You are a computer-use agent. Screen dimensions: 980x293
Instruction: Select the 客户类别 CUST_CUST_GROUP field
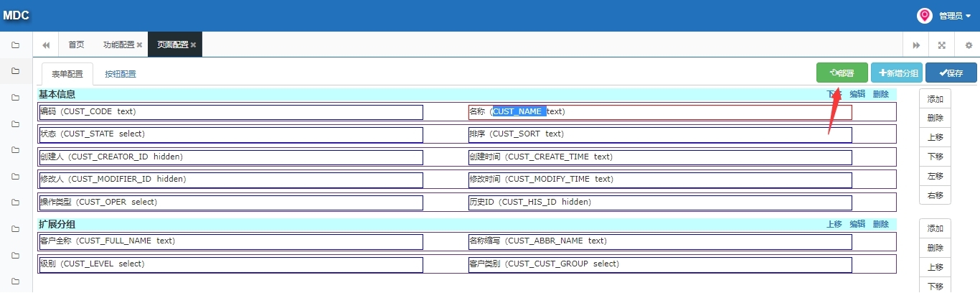coord(660,264)
